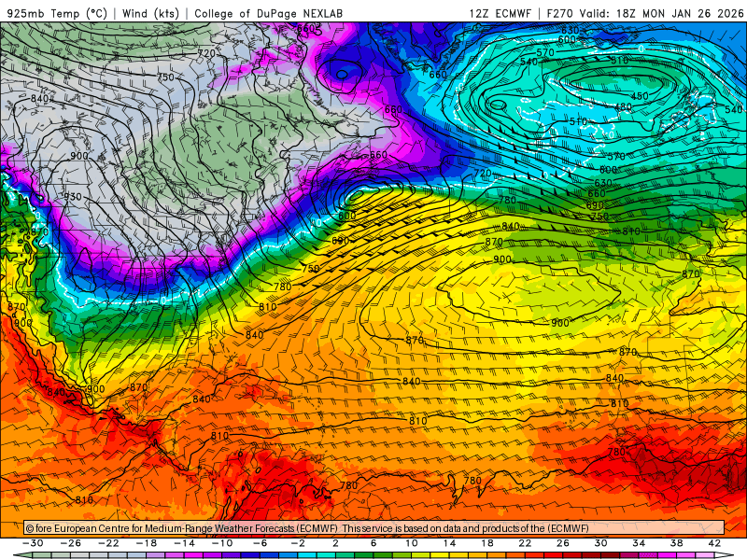Viewport: 747px width, 560px height.
Task: Click the "12Z ECMWF" model run label
Action: tap(500, 13)
